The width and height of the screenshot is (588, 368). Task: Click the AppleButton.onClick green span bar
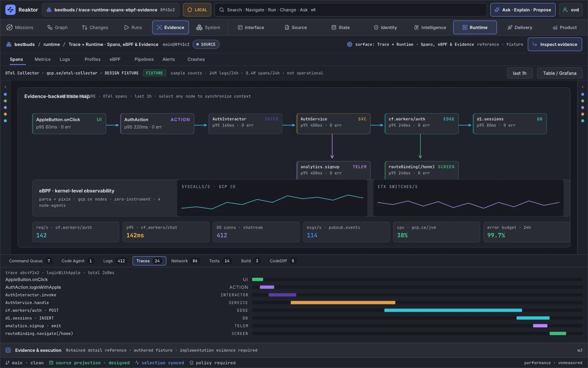click(257, 279)
